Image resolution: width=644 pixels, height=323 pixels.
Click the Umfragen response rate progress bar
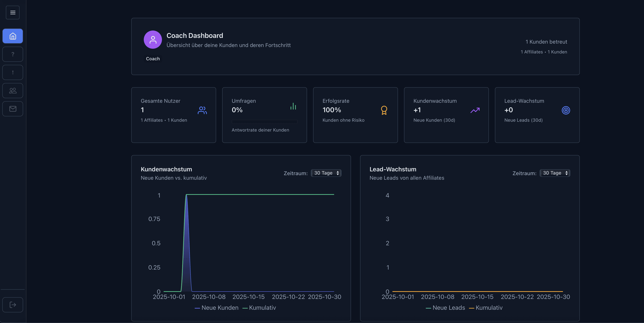click(x=264, y=122)
